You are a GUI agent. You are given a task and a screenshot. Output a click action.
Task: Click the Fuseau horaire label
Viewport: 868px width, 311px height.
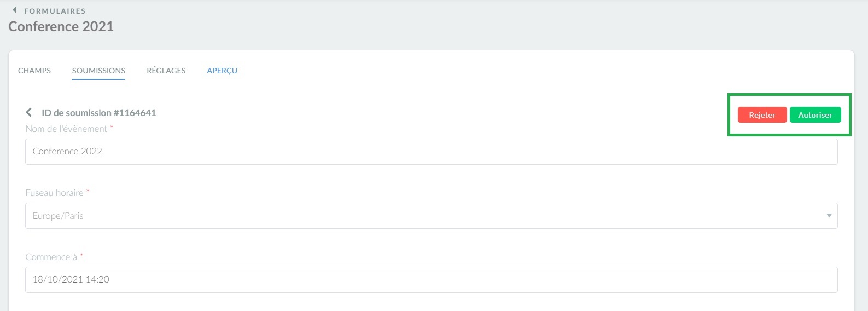pos(55,193)
